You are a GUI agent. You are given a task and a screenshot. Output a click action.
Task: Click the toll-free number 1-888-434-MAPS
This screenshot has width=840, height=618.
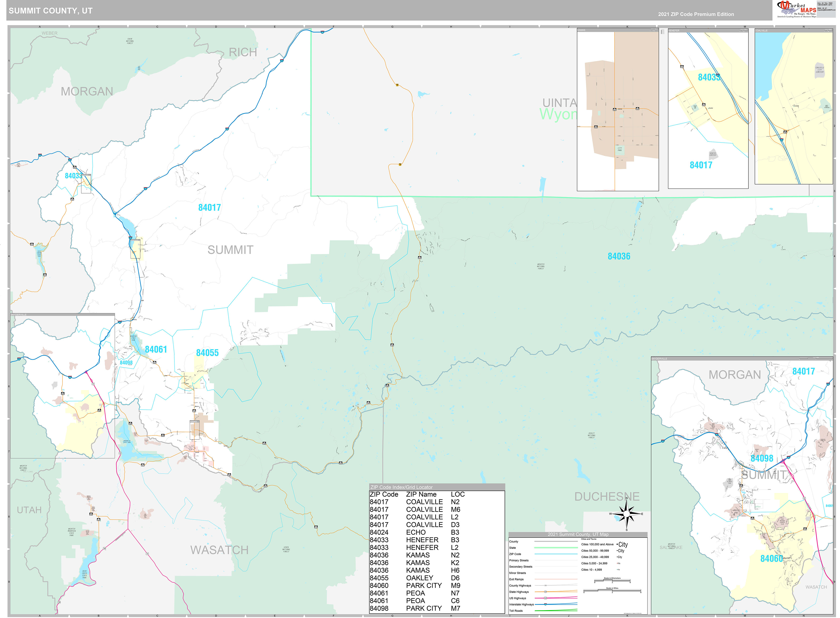(825, 5)
